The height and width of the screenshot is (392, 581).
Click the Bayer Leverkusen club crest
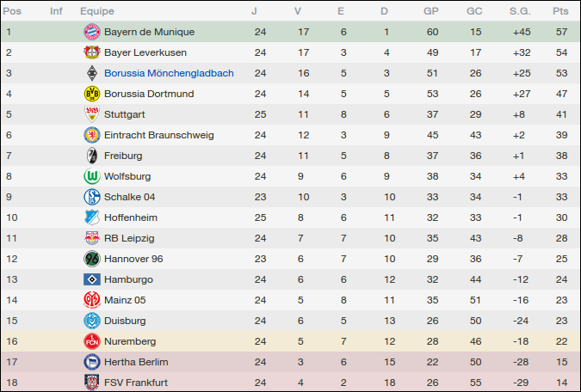click(x=91, y=52)
